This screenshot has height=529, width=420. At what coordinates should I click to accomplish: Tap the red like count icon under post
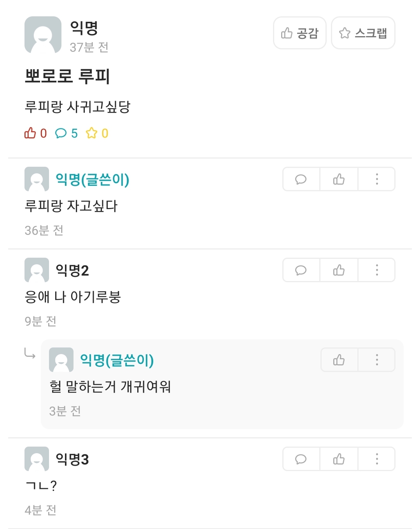point(30,133)
